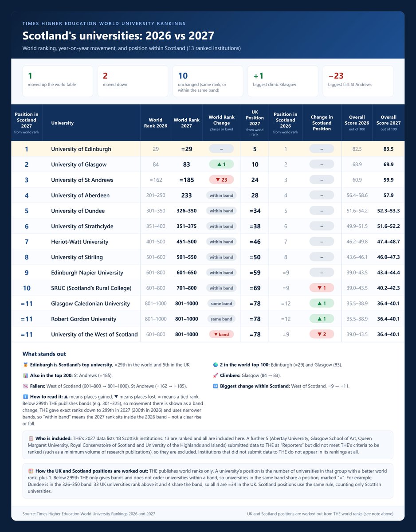416x532 pixels.
Task: Click Aberdeen's World Rank 2027 value '233'
Action: coord(187,196)
